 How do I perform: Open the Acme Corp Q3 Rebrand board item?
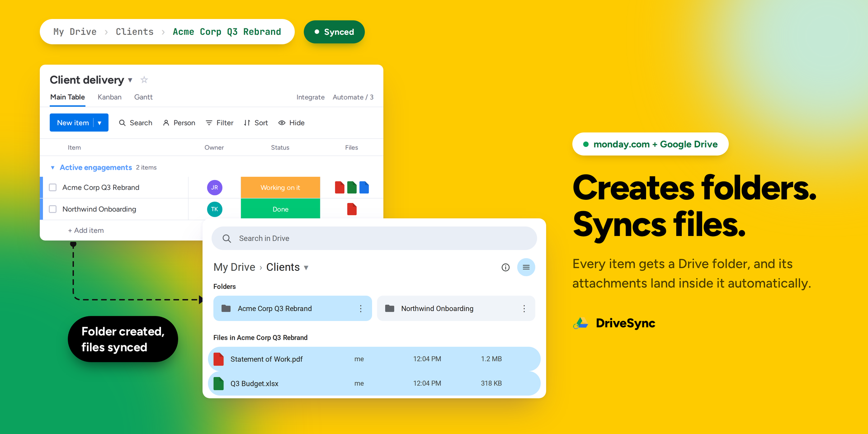101,188
